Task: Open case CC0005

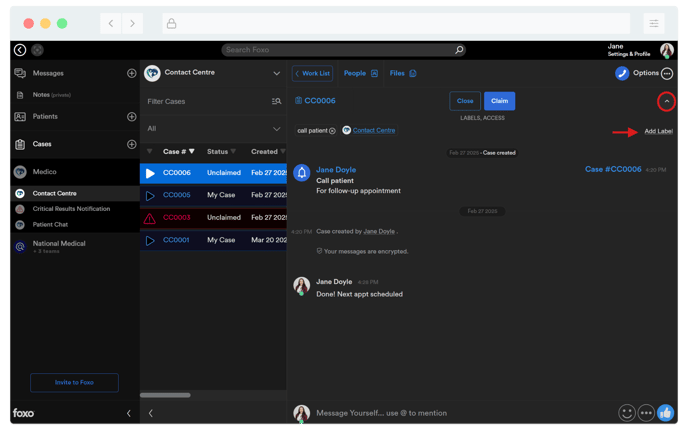Action: 177,195
